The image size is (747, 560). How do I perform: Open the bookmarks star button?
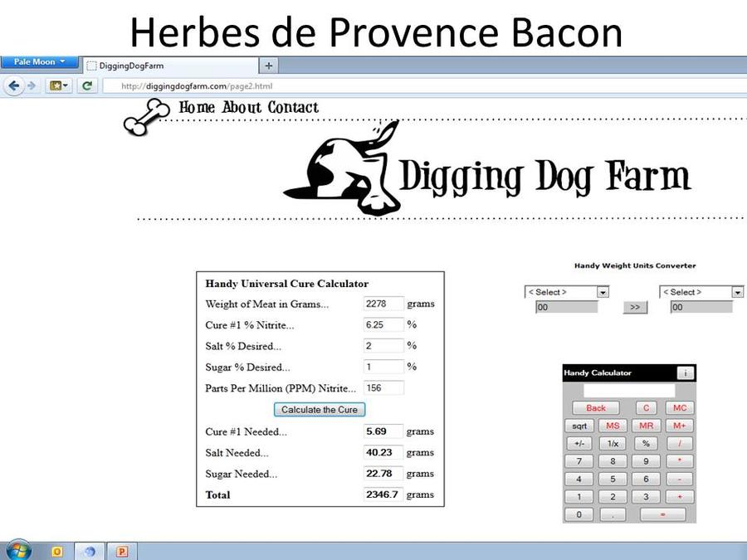[x=60, y=85]
